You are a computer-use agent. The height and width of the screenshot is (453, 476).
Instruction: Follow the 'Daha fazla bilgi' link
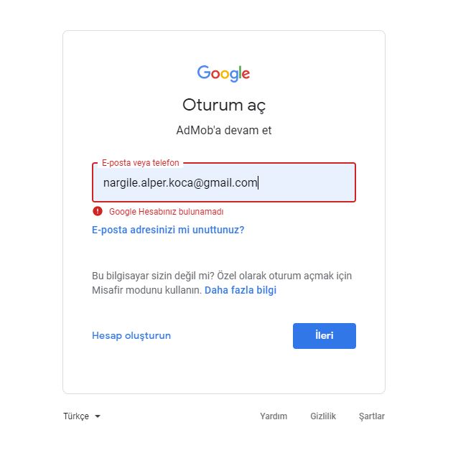tap(241, 290)
